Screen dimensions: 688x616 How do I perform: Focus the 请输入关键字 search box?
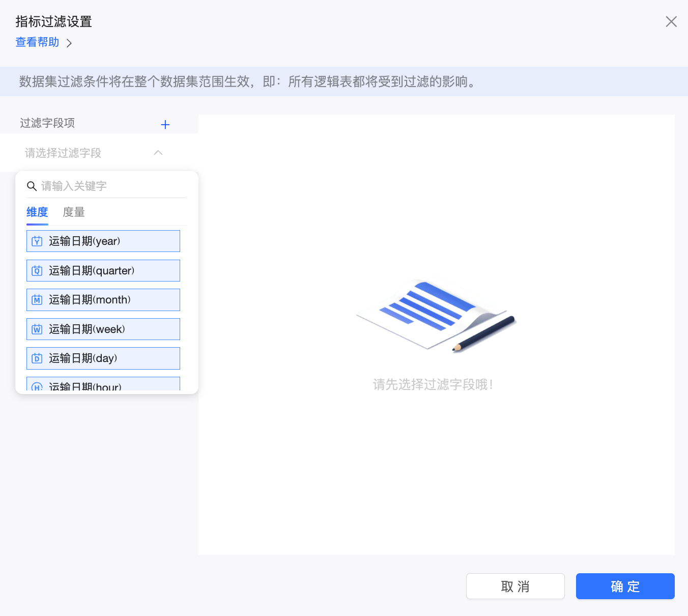point(107,186)
